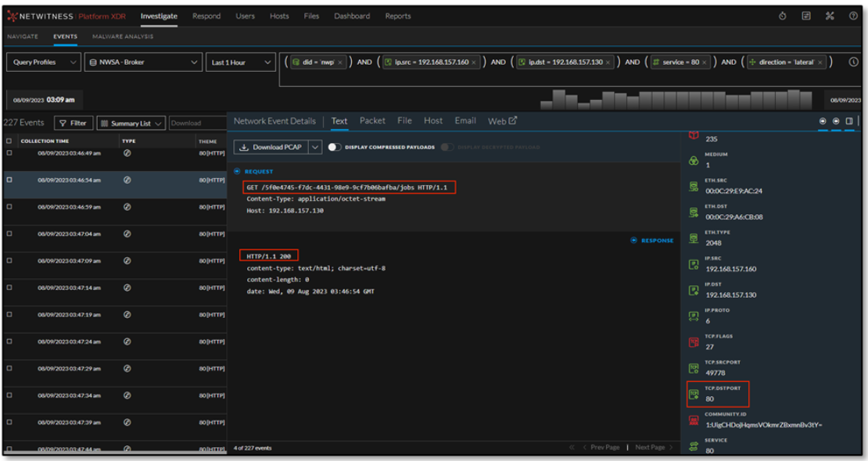Open the Respond menu
The width and height of the screenshot is (868, 461).
[x=206, y=16]
